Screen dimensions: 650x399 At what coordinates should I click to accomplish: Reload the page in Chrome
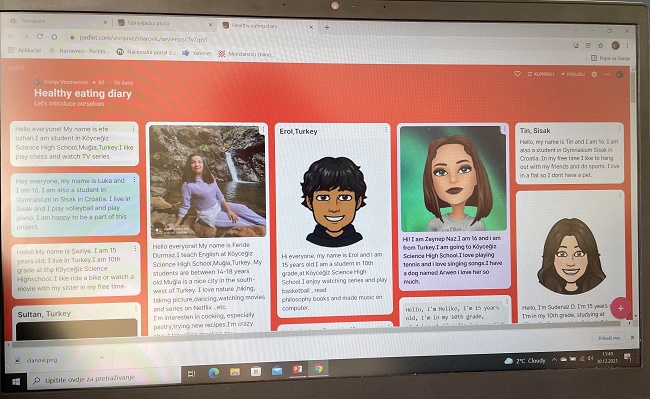[x=40, y=36]
